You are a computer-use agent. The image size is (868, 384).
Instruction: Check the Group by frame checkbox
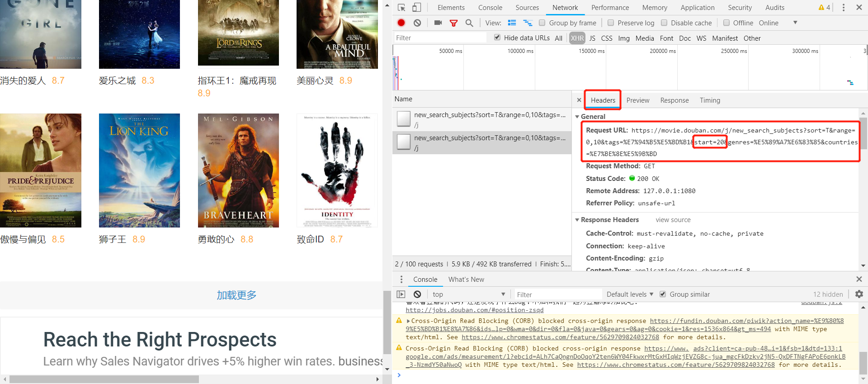(x=542, y=23)
